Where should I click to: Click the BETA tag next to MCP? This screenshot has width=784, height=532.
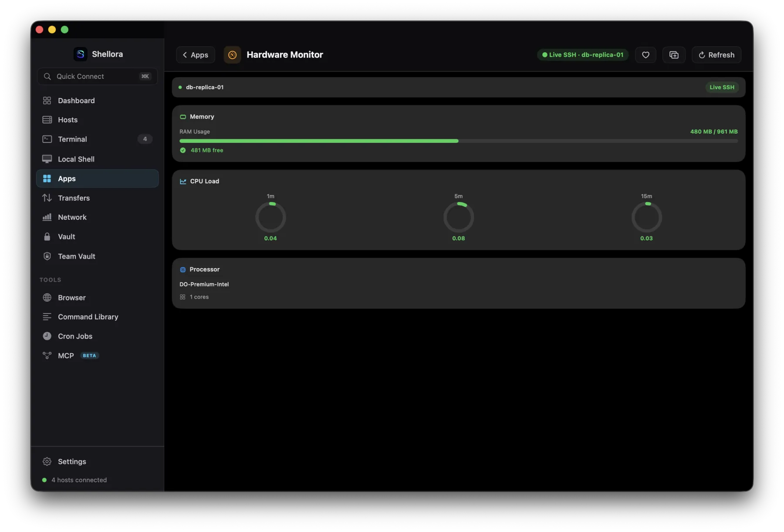tap(90, 356)
